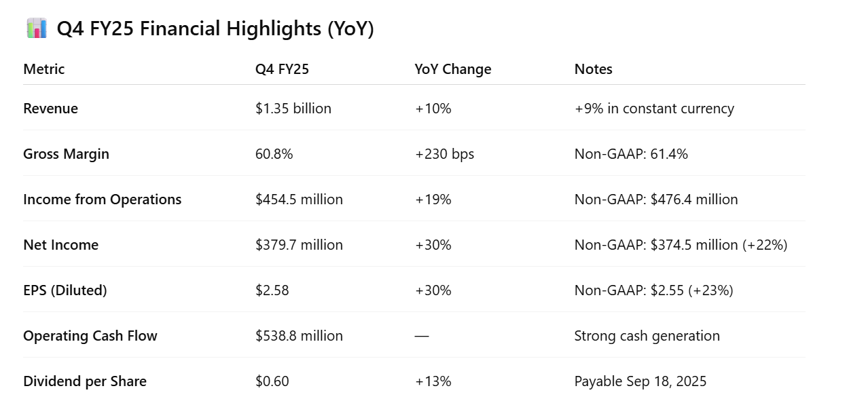868x418 pixels.
Task: Click the bar chart emoji icon
Action: pyautogui.click(x=36, y=28)
